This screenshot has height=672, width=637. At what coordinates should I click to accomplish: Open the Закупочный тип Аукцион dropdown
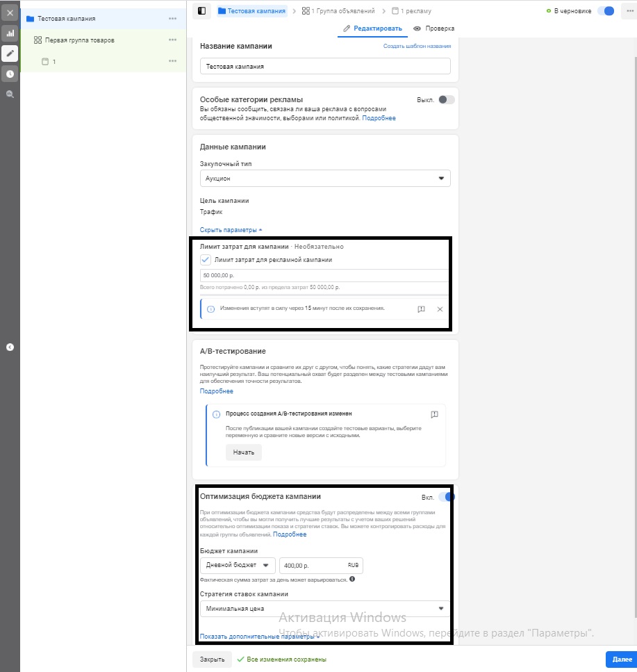pyautogui.click(x=325, y=179)
